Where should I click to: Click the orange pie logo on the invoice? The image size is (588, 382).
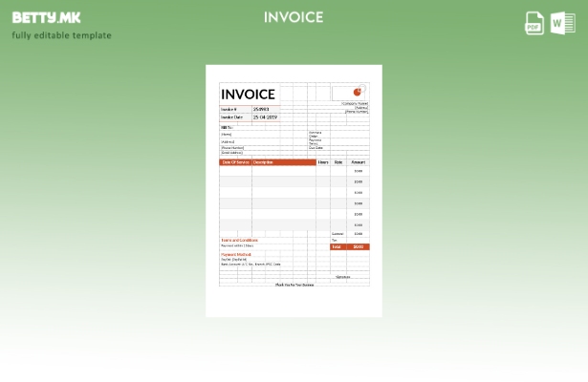(359, 92)
